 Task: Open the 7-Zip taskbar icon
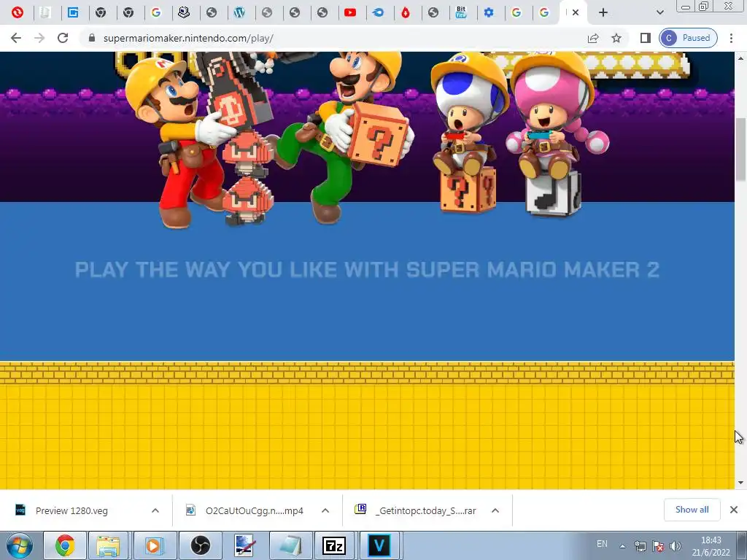coord(333,545)
